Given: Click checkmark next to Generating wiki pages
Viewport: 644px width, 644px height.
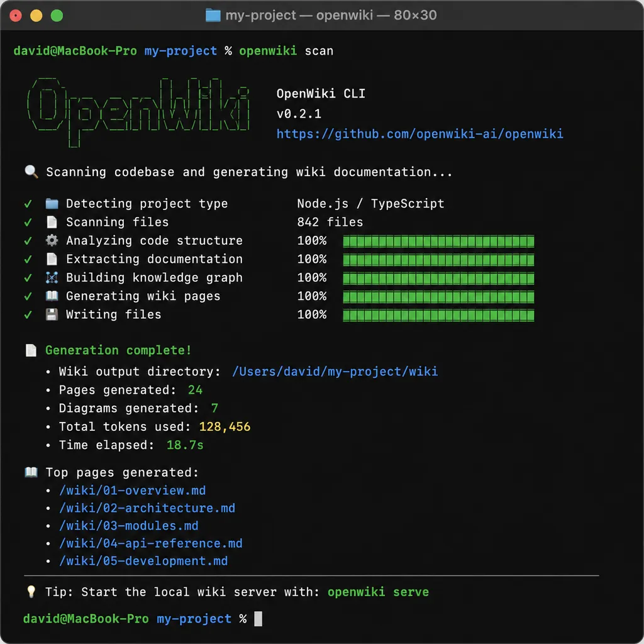Looking at the screenshot, I should 28,296.
